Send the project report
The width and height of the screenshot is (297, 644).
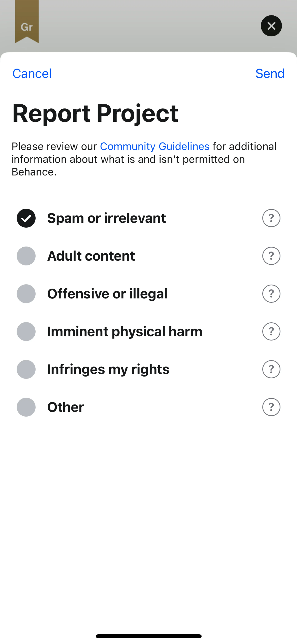[x=270, y=73]
